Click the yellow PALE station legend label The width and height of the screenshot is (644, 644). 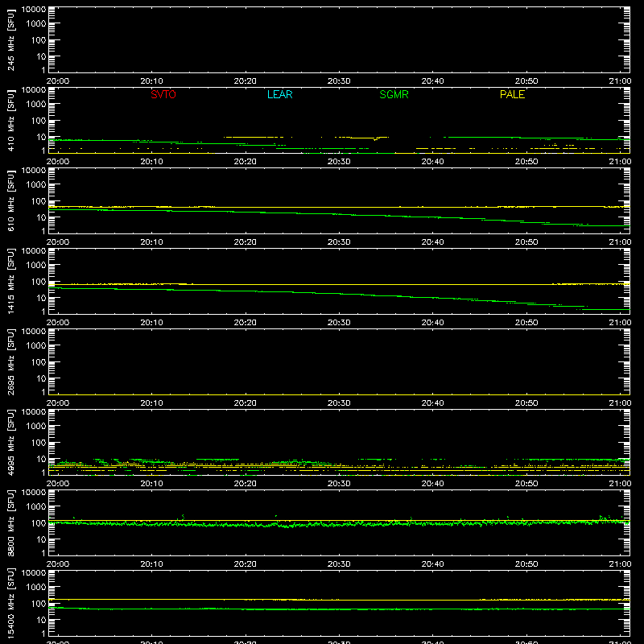point(512,94)
